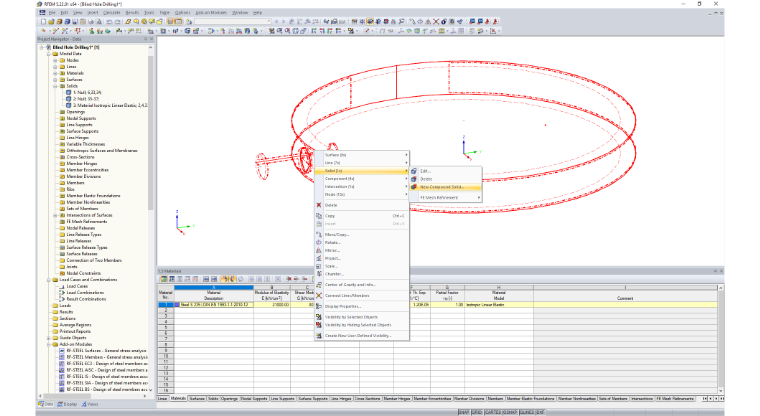Click the Undo arrow toolbar icon
The image size is (760, 416).
point(110,21)
